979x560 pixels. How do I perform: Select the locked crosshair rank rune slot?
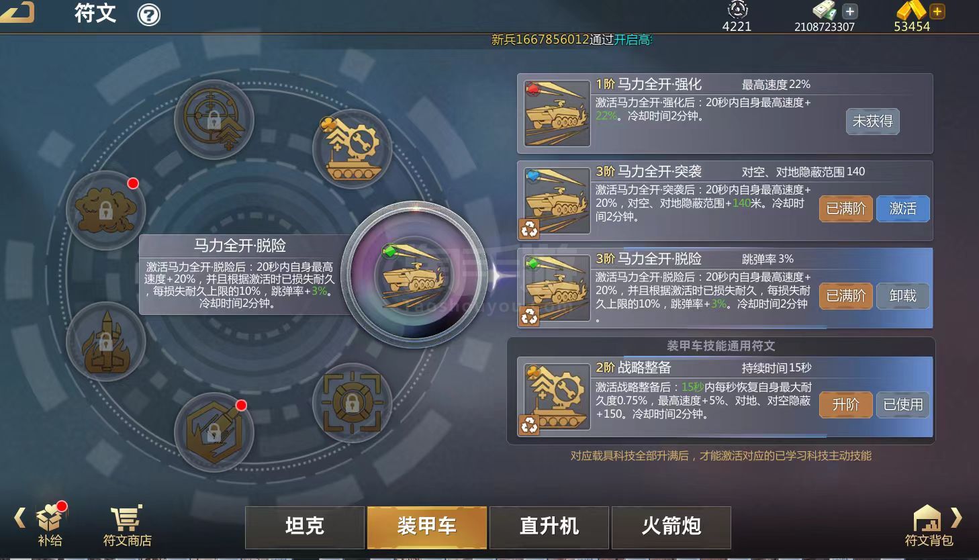[x=214, y=120]
